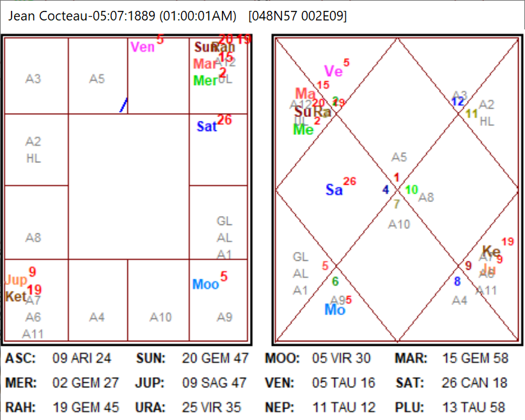Select the HL label in the left chart
Viewport: 525px width, 420px height.
click(33, 157)
